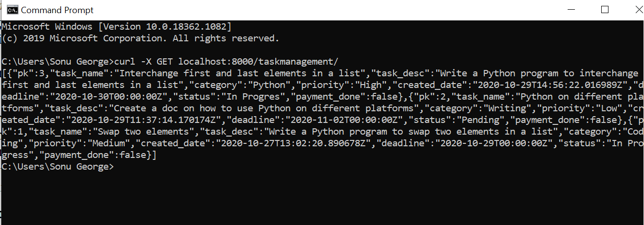Click the "High" priority value
This screenshot has height=225, width=644.
[372, 85]
